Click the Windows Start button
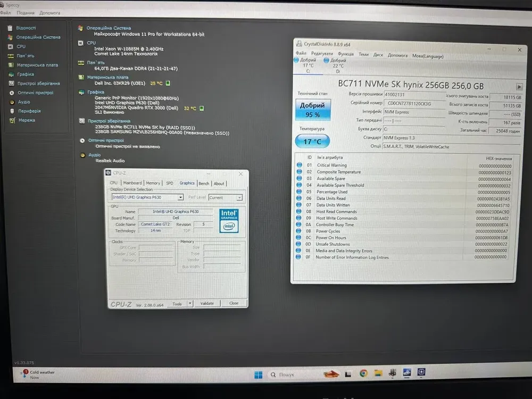Viewport: 532px width, 399px height. 258,375
